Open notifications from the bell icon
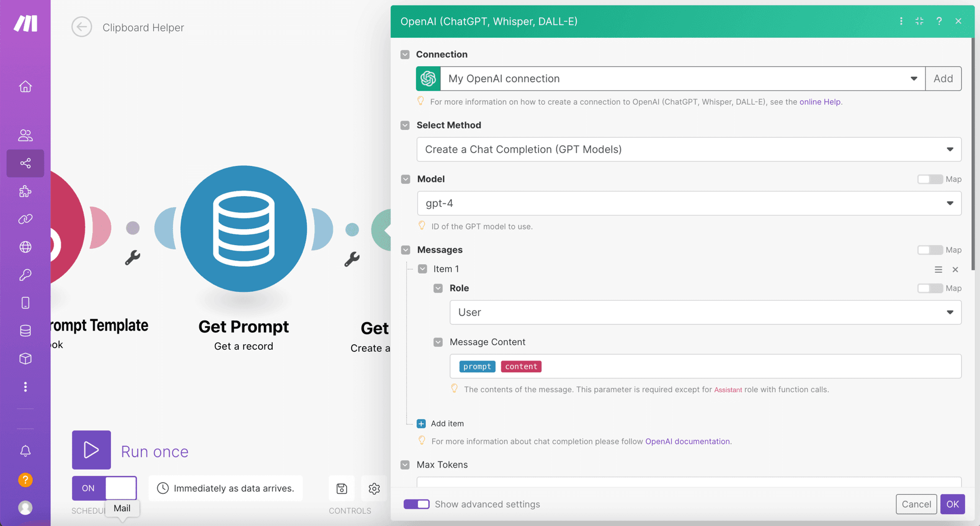 [26, 451]
